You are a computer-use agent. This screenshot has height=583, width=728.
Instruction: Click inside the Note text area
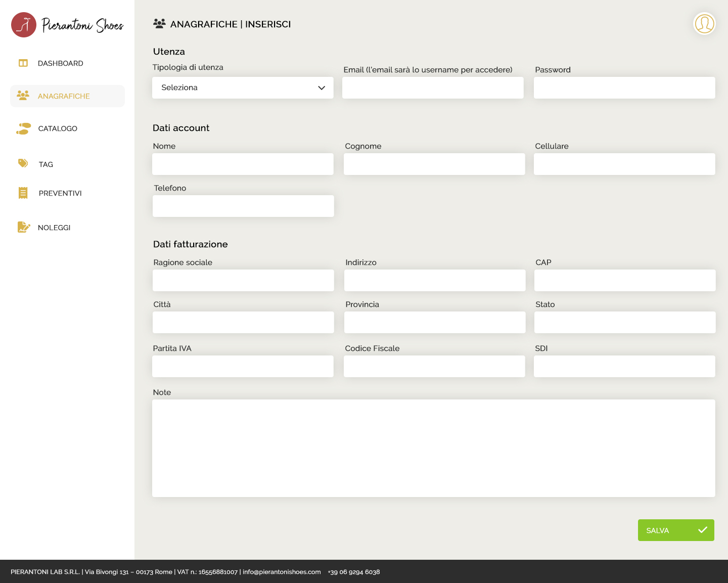click(433, 448)
